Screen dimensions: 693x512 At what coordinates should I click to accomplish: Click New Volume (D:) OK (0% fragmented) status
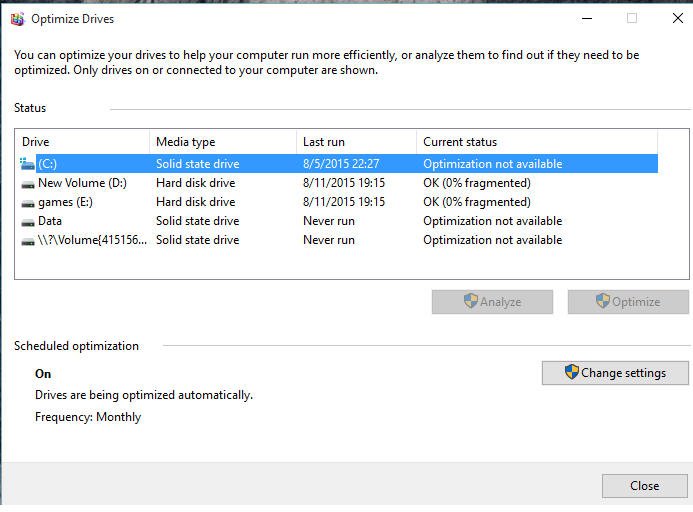(476, 183)
